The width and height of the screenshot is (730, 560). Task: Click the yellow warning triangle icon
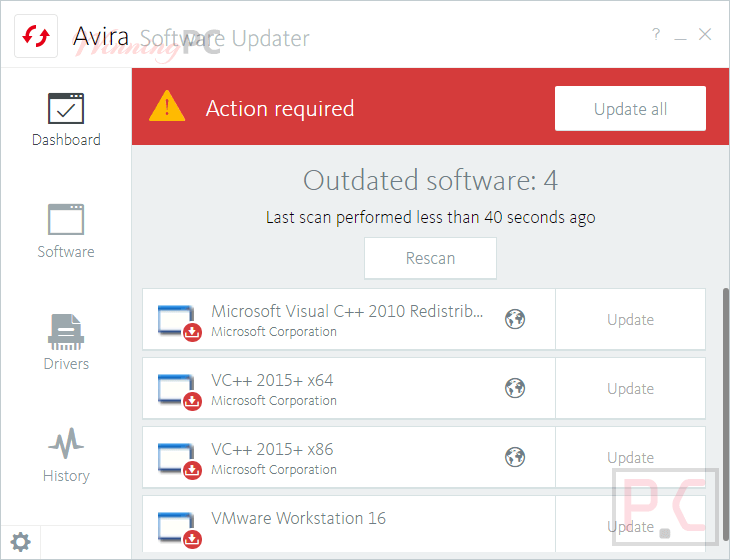pyautogui.click(x=167, y=107)
